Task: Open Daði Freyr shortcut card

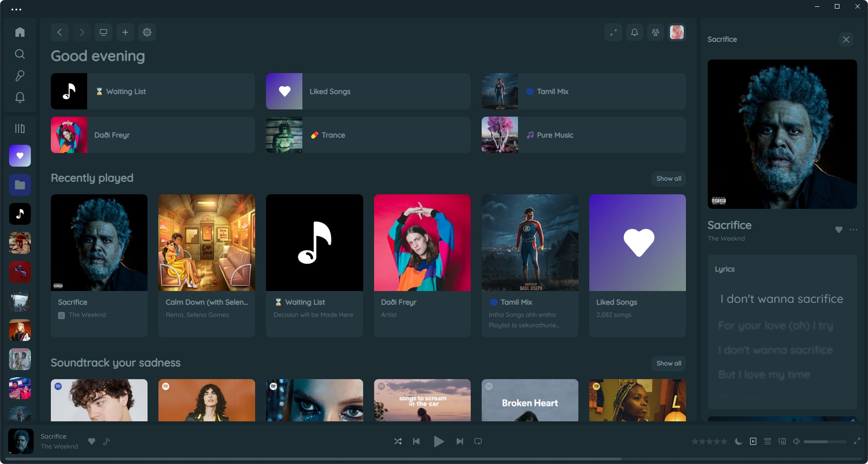Action: (153, 135)
